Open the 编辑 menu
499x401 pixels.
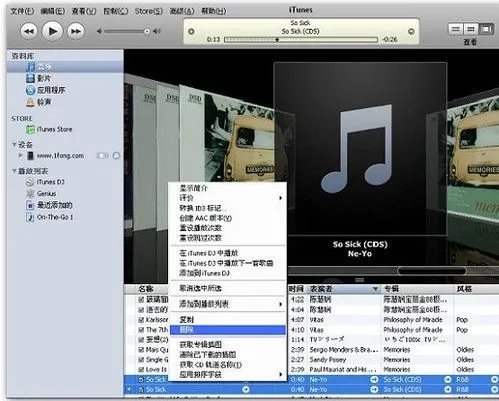(53, 11)
